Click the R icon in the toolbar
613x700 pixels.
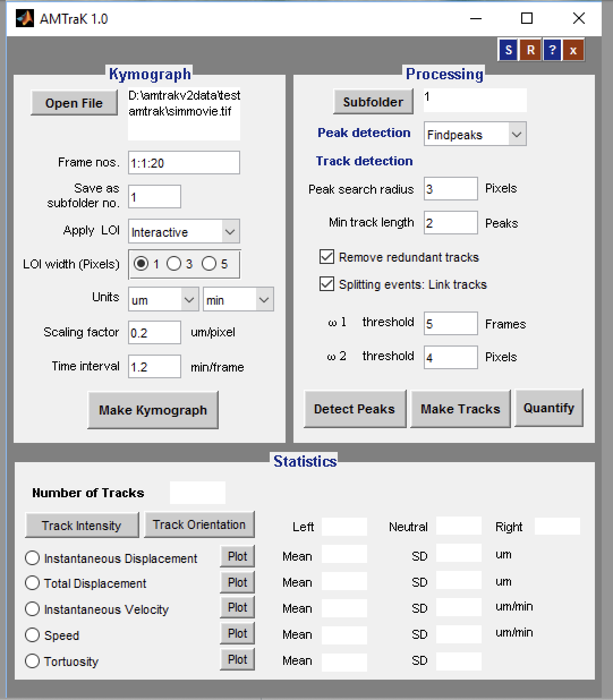[530, 50]
